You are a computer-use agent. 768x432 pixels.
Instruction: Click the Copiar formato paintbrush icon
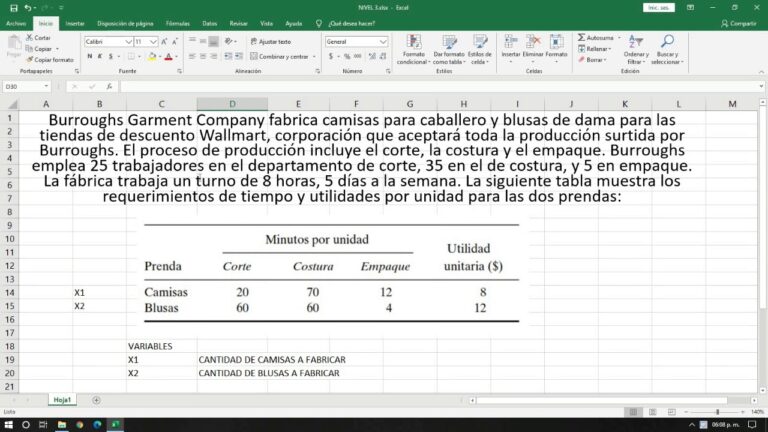pos(30,59)
